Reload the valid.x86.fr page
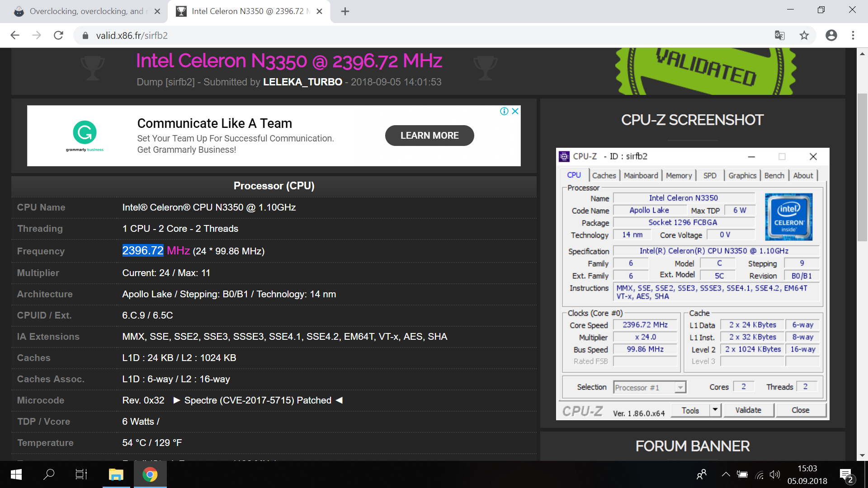The width and height of the screenshot is (868, 488). click(x=58, y=35)
